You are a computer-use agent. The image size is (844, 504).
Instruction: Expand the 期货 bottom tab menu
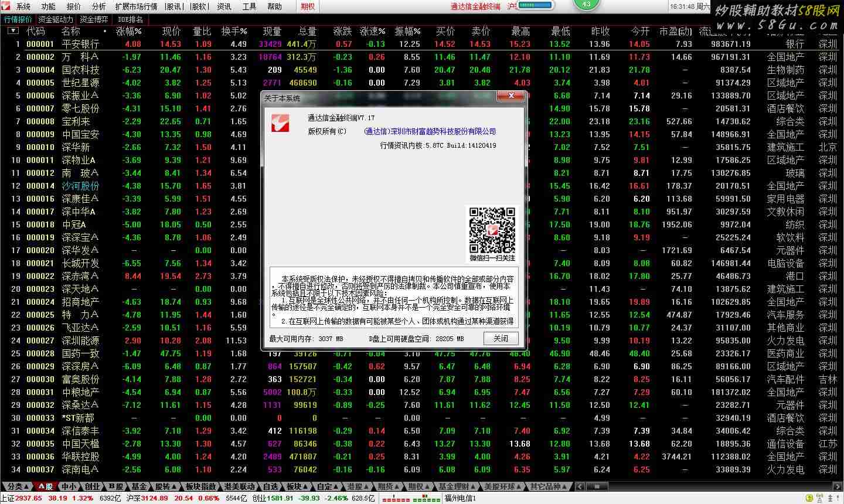(389, 486)
